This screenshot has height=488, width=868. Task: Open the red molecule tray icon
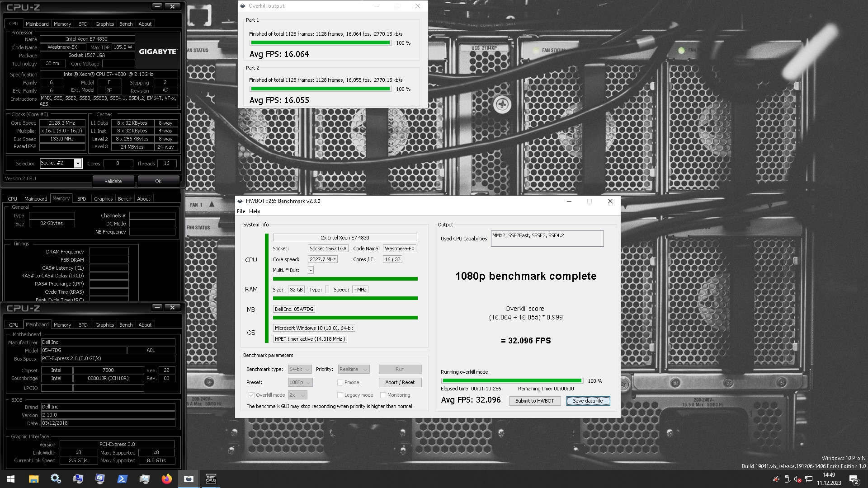[776, 479]
